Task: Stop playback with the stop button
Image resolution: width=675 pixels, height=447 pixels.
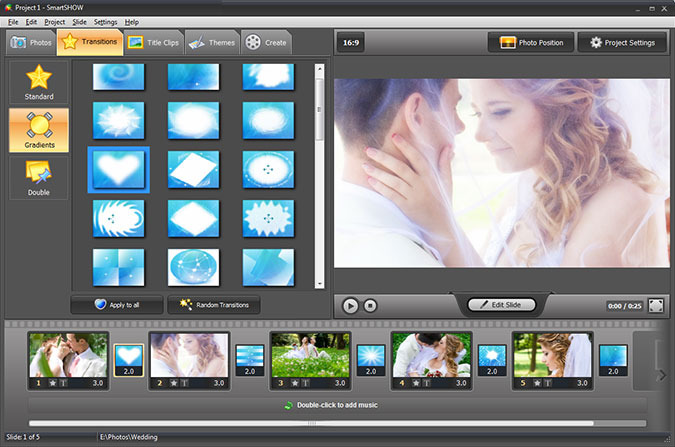Action: [370, 306]
